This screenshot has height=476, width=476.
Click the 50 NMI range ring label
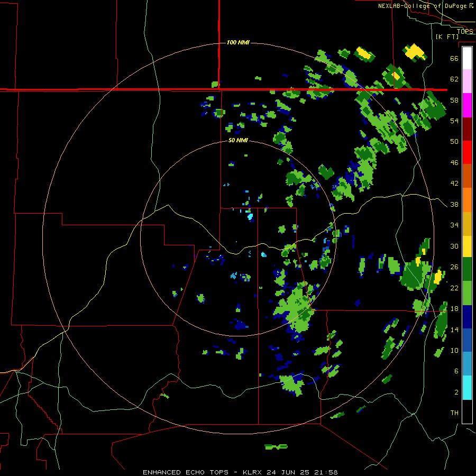point(238,140)
